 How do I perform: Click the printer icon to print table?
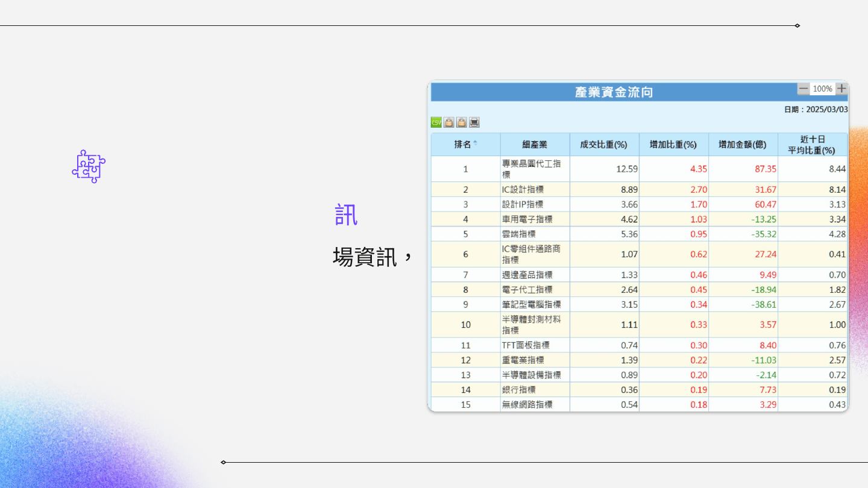[x=474, y=122]
